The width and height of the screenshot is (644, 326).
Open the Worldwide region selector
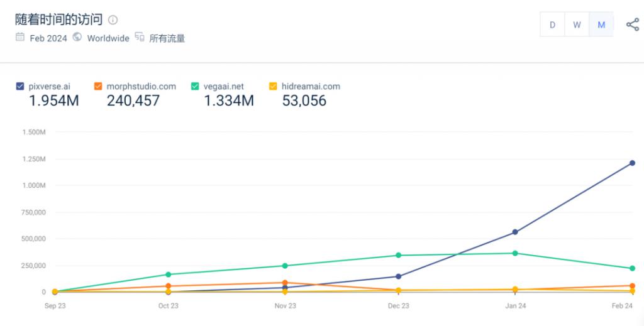pyautogui.click(x=108, y=38)
